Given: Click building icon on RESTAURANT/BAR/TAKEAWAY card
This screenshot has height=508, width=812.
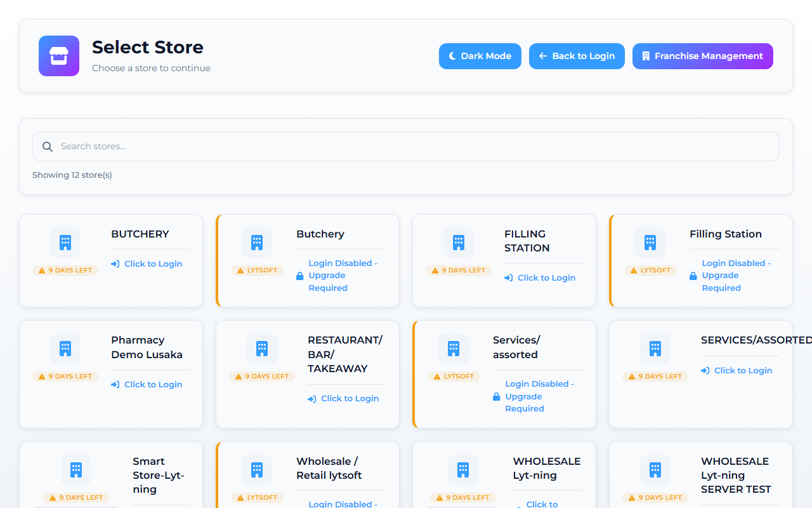Looking at the screenshot, I should click(262, 349).
